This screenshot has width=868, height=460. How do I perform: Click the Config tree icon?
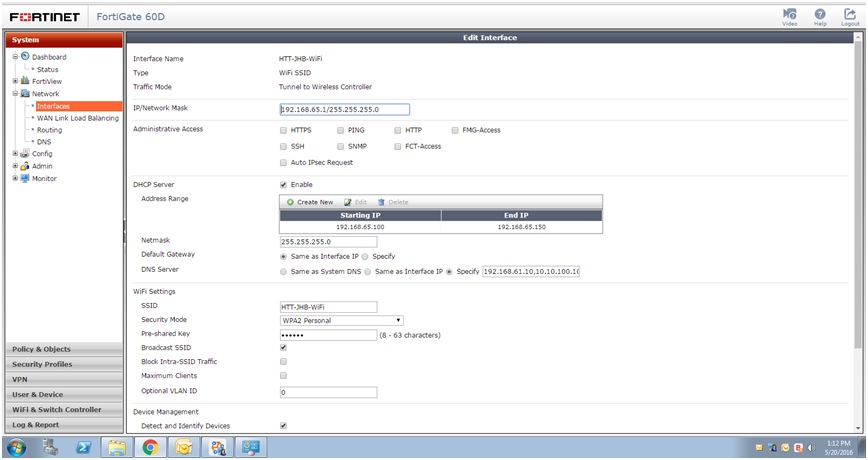click(25, 153)
